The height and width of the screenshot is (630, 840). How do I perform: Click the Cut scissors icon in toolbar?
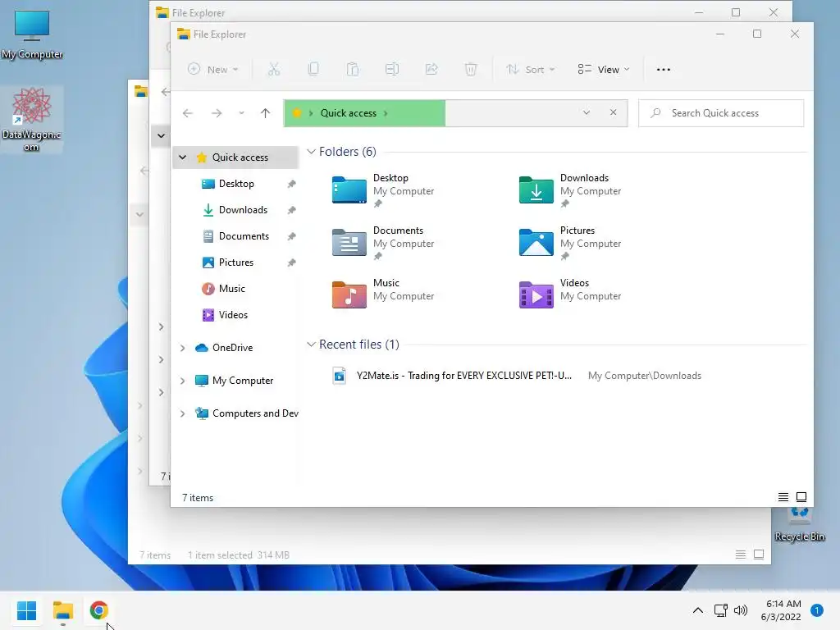click(274, 69)
